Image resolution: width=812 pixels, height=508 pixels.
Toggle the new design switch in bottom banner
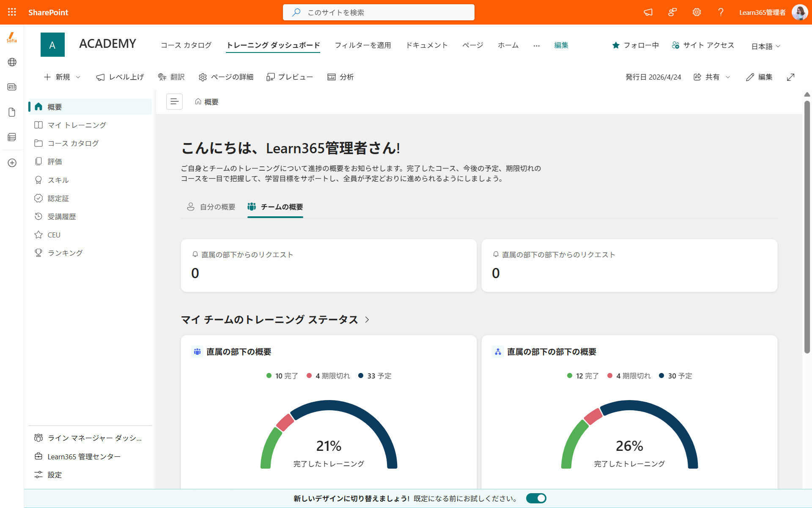536,498
